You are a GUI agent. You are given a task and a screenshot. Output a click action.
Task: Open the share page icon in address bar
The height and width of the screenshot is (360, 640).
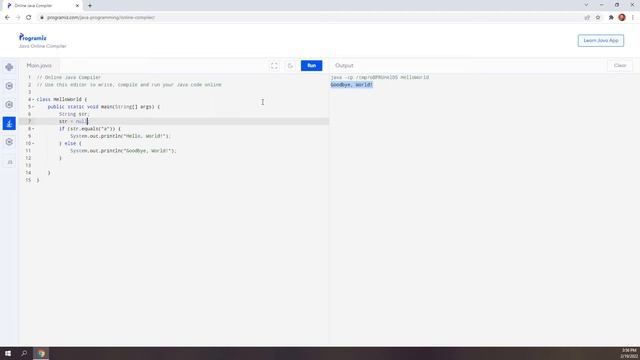point(587,18)
